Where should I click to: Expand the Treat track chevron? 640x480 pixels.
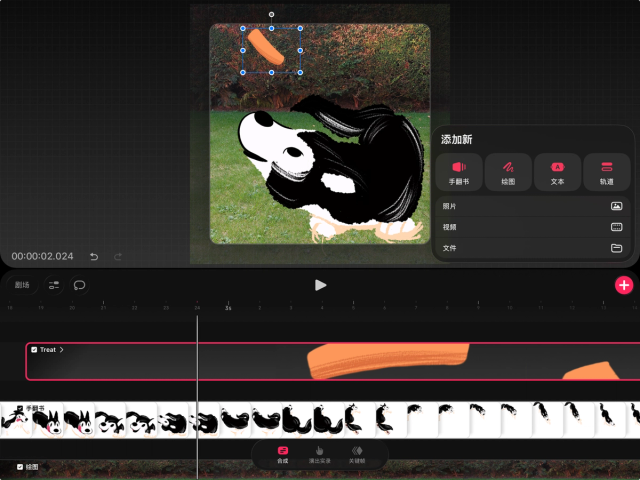pyautogui.click(x=62, y=350)
